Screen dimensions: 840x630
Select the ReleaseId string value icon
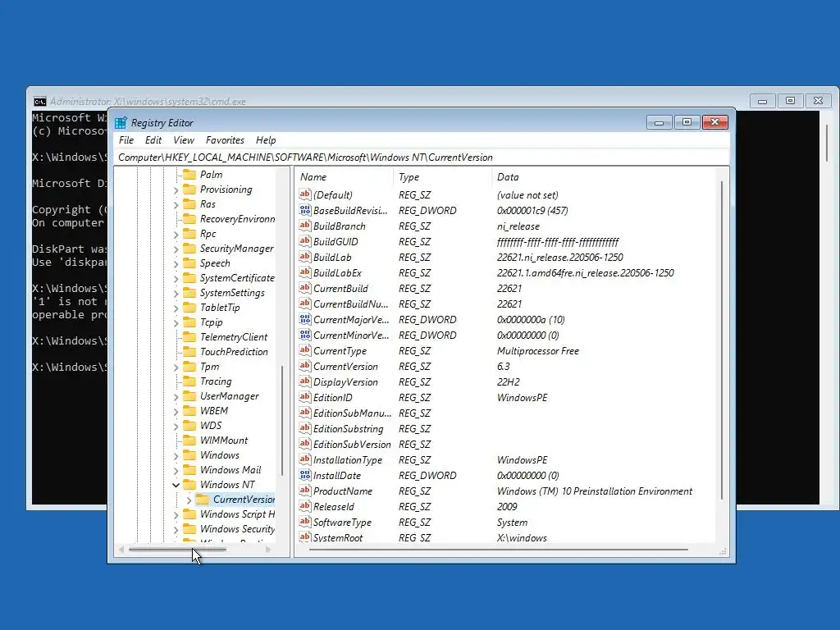point(305,506)
